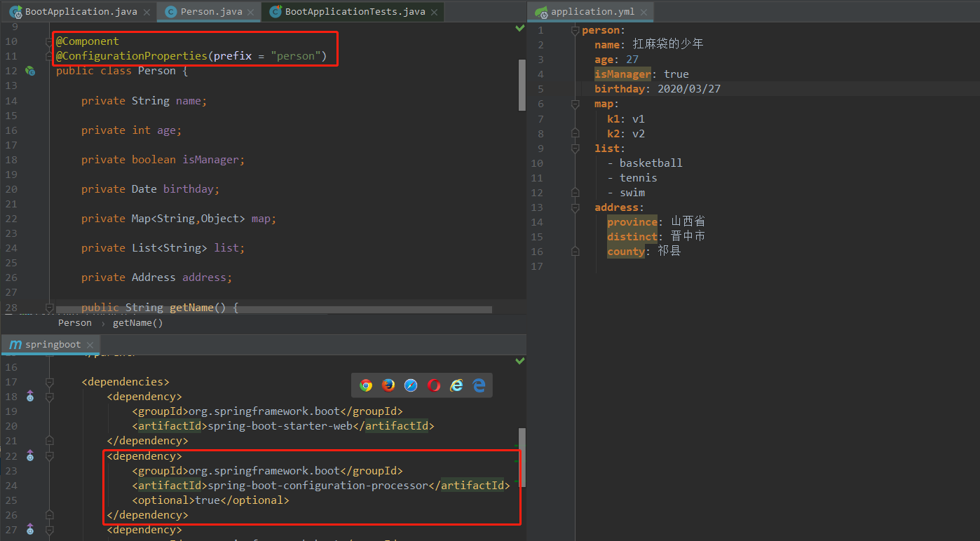Click the Map<String,Object> map declaration
Screen dimensions: 980x541
tap(179, 219)
